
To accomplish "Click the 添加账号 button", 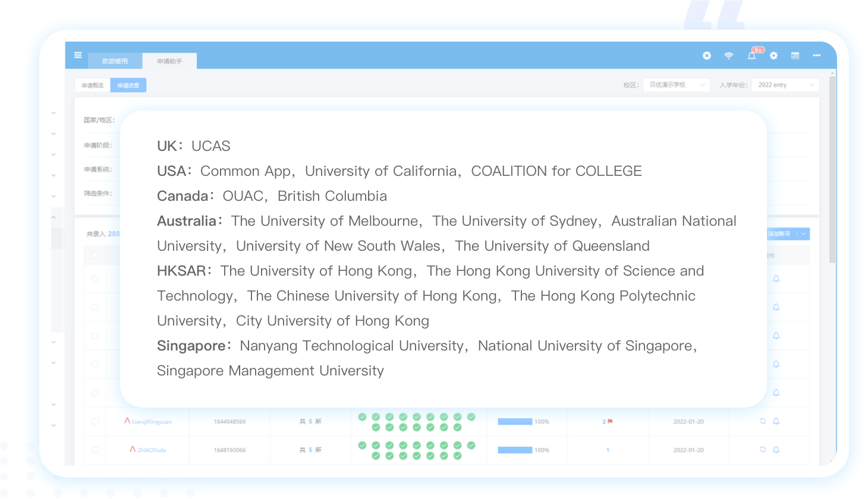I will point(779,234).
